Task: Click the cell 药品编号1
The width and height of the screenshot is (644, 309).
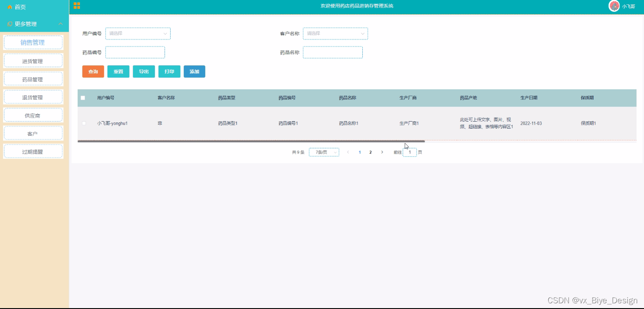Action: [x=288, y=123]
